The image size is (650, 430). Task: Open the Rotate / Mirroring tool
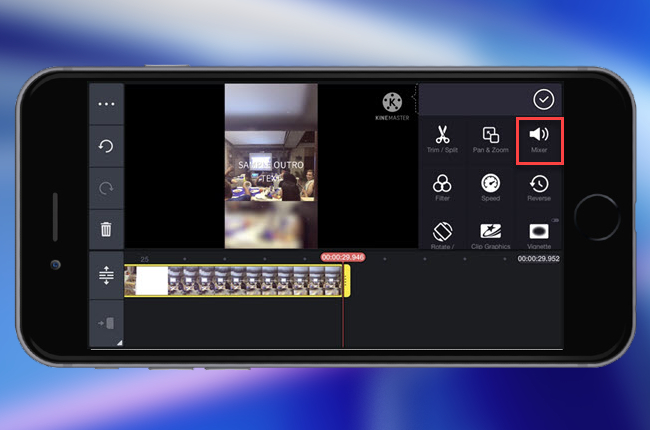(x=442, y=234)
